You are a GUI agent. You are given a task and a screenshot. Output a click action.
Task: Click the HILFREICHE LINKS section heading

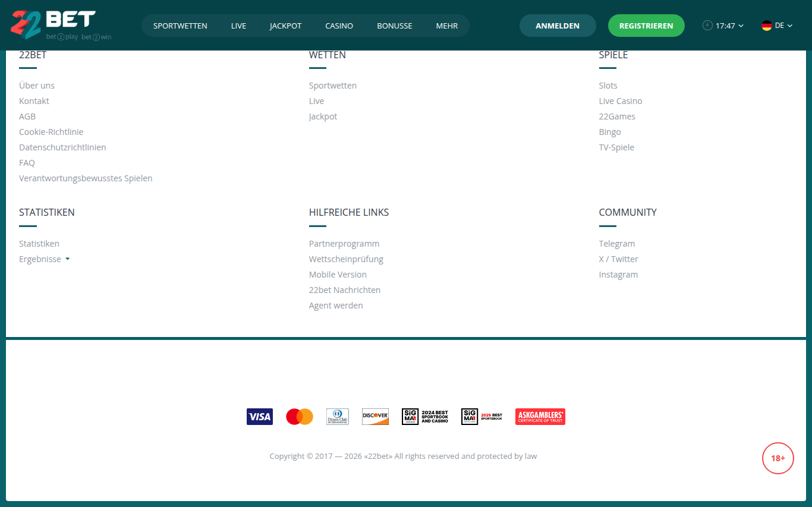point(349,212)
